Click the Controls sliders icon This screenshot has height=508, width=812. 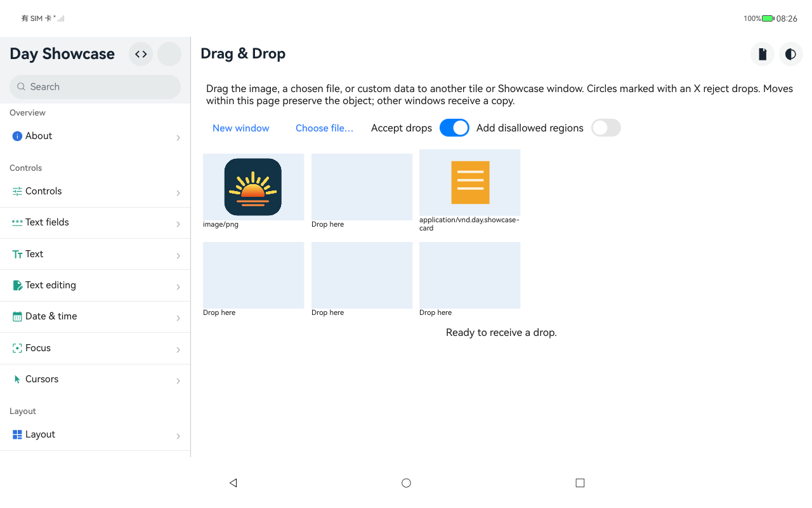[17, 191]
